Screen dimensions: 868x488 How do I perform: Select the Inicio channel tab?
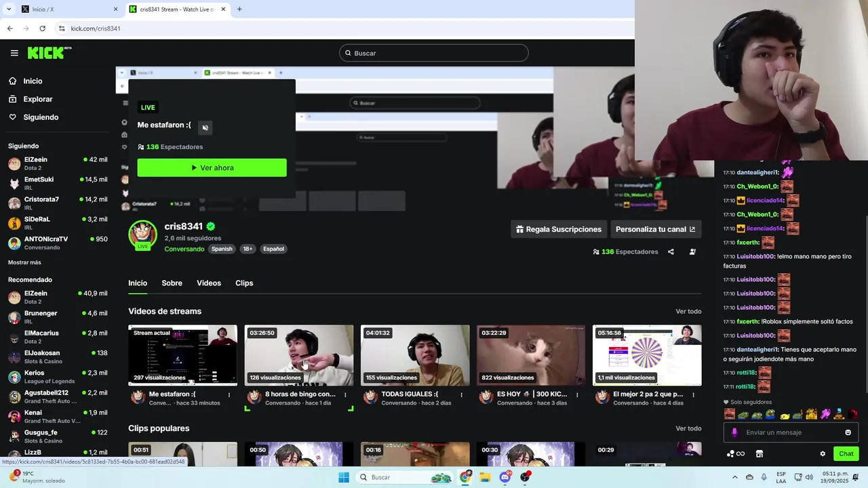pos(138,283)
